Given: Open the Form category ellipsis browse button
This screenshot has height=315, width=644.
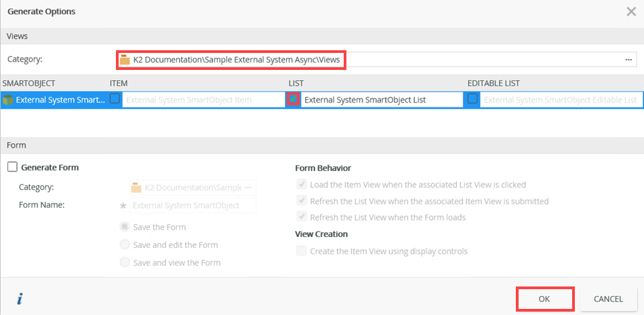Looking at the screenshot, I should pyautogui.click(x=248, y=187).
